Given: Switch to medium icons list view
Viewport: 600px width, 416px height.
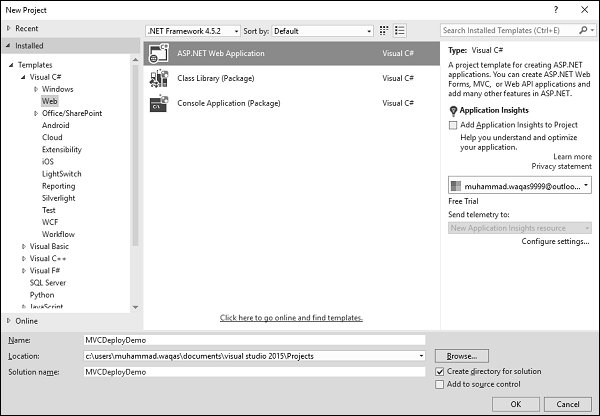Looking at the screenshot, I should pyautogui.click(x=400, y=31).
